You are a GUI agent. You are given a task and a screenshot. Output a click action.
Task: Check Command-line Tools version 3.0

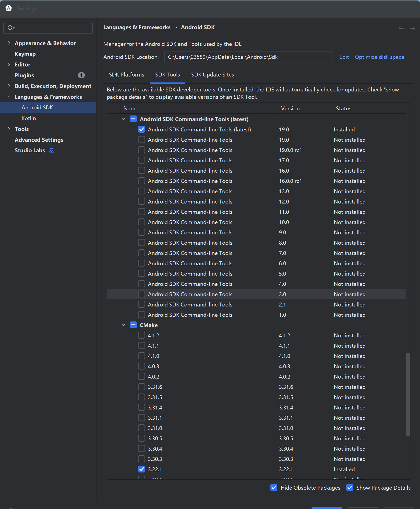tap(142, 294)
